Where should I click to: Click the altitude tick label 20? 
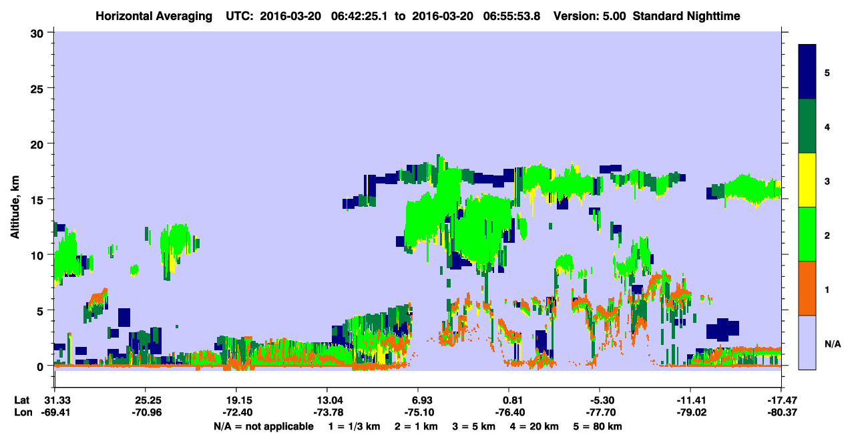point(38,144)
